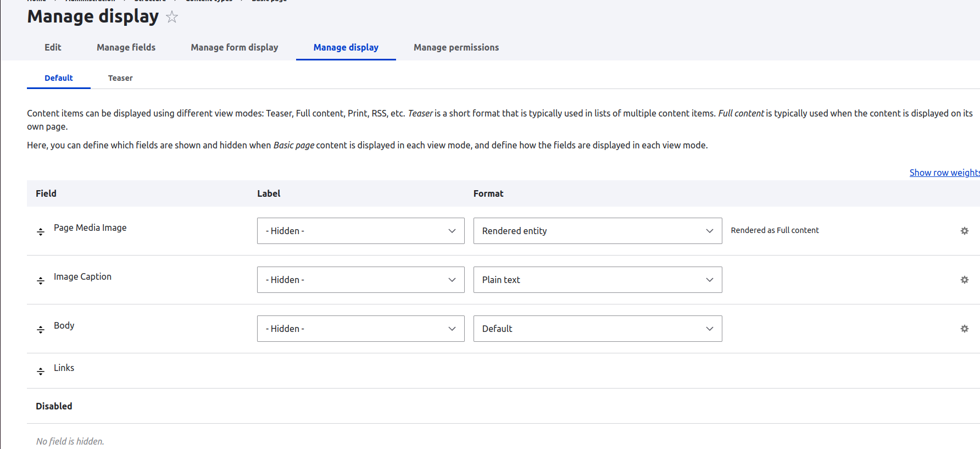The width and height of the screenshot is (980, 449).
Task: Open Manage permissions tab
Action: pos(456,47)
